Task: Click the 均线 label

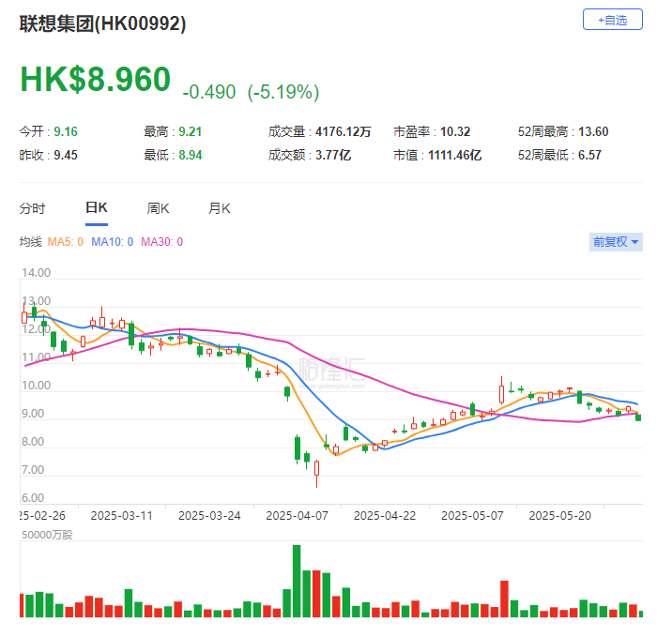Action: pyautogui.click(x=30, y=242)
